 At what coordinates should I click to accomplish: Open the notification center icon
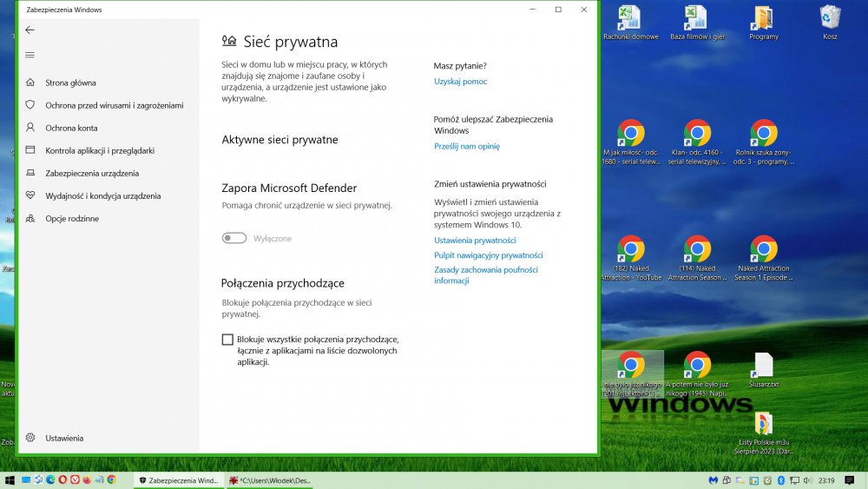click(850, 480)
